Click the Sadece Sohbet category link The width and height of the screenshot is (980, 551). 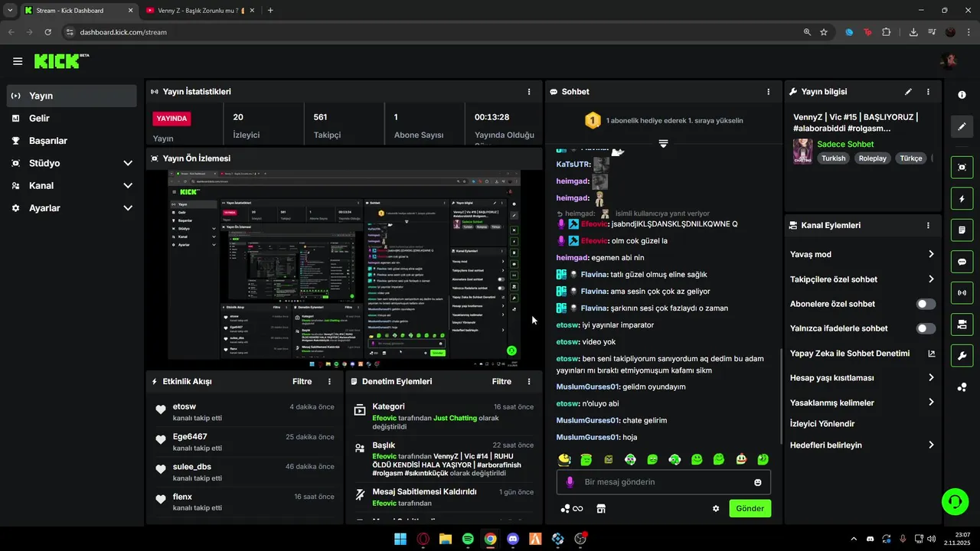(x=845, y=144)
